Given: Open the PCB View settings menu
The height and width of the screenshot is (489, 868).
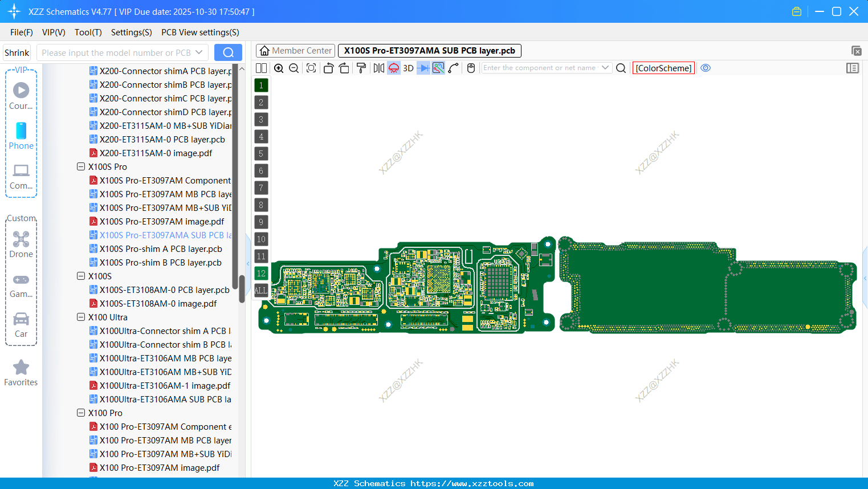Looking at the screenshot, I should point(199,32).
